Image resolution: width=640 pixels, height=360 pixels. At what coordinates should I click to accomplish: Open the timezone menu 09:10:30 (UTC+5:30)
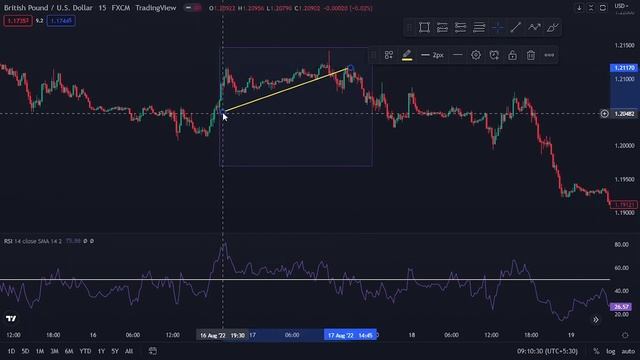tap(547, 351)
